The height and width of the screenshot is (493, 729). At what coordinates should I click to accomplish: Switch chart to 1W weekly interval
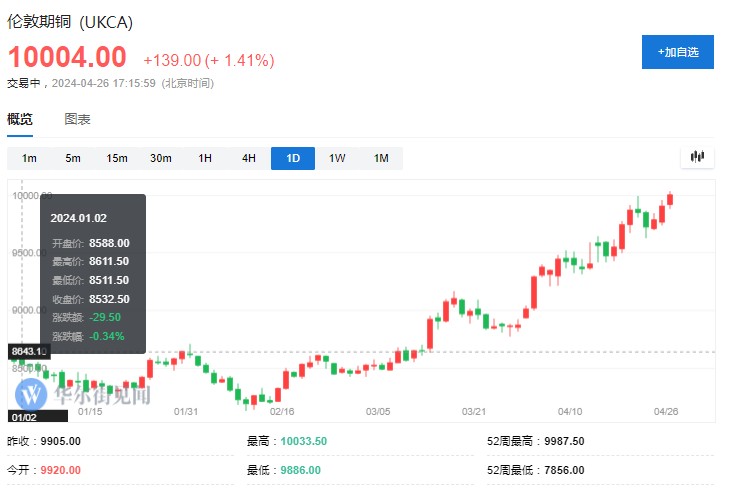coord(337,158)
